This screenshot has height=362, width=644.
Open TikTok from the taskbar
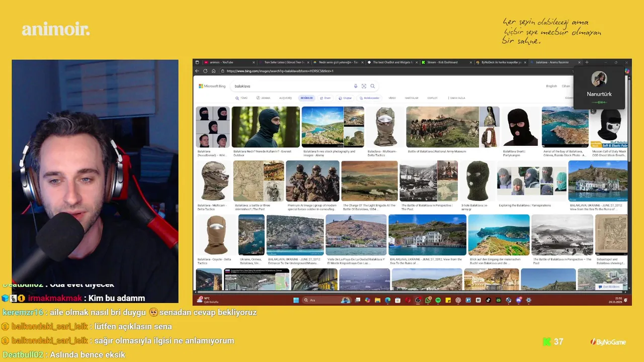(x=488, y=300)
